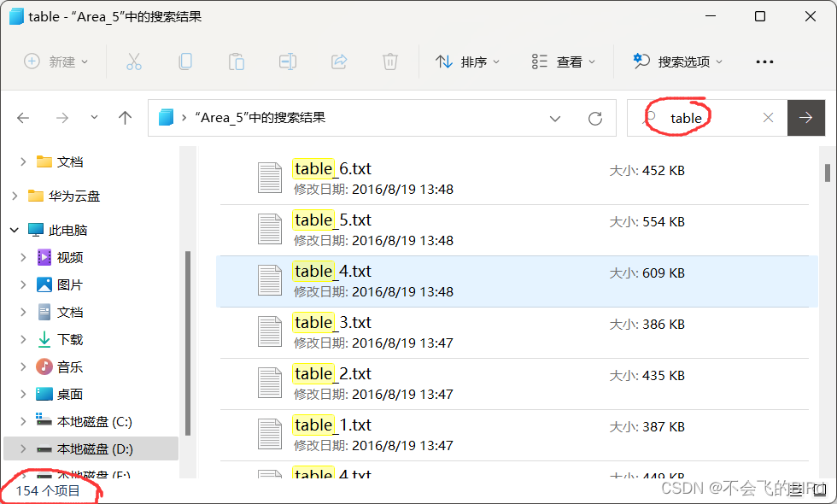
Task: Click the navigation pane scrollbar
Action: click(x=187, y=343)
